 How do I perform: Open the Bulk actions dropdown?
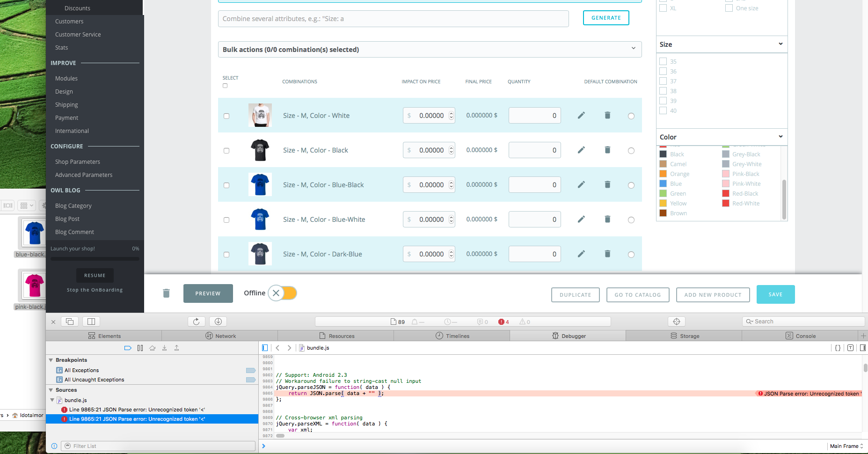click(430, 49)
